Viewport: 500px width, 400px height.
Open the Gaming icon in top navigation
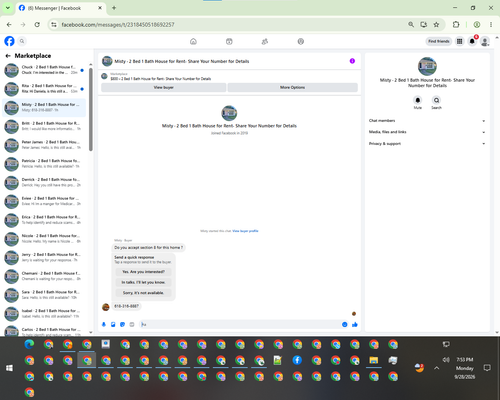301,41
